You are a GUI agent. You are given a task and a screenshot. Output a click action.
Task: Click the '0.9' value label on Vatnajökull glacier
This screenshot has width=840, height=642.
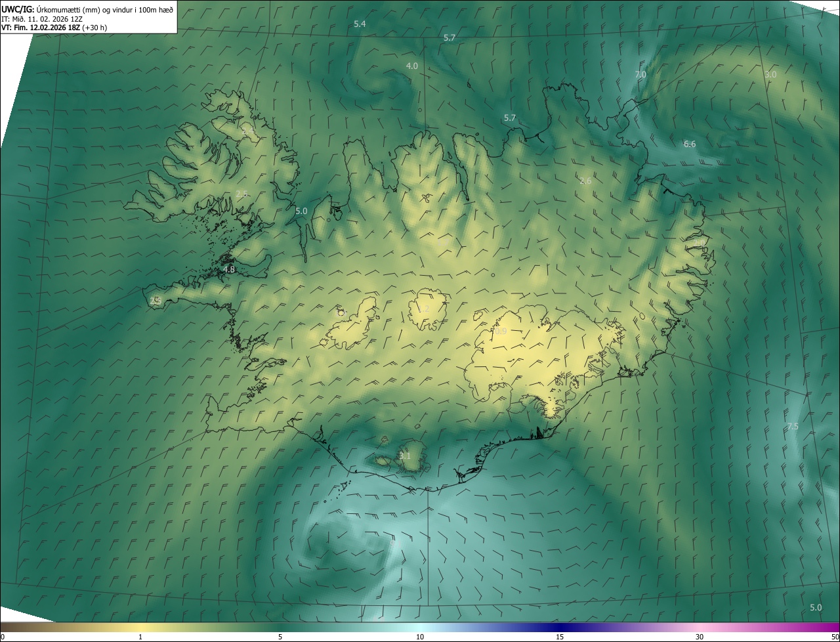[501, 332]
